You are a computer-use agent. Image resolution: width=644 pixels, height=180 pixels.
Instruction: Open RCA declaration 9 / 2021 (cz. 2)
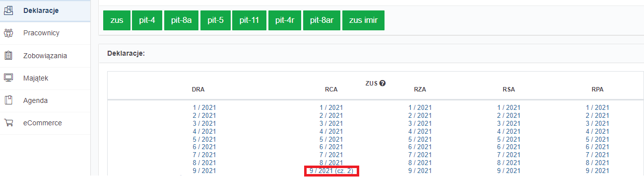coord(331,171)
